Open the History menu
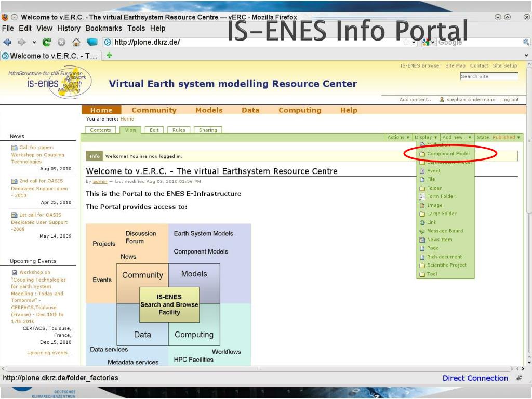 click(x=69, y=29)
